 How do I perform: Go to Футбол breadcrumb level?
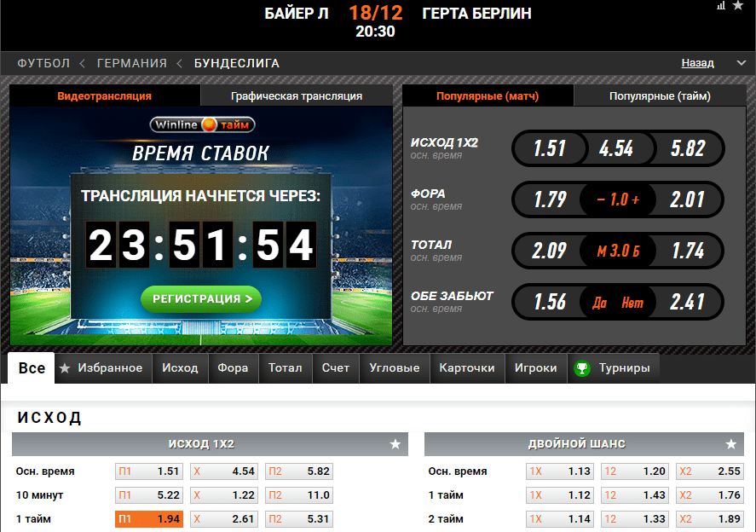point(43,63)
